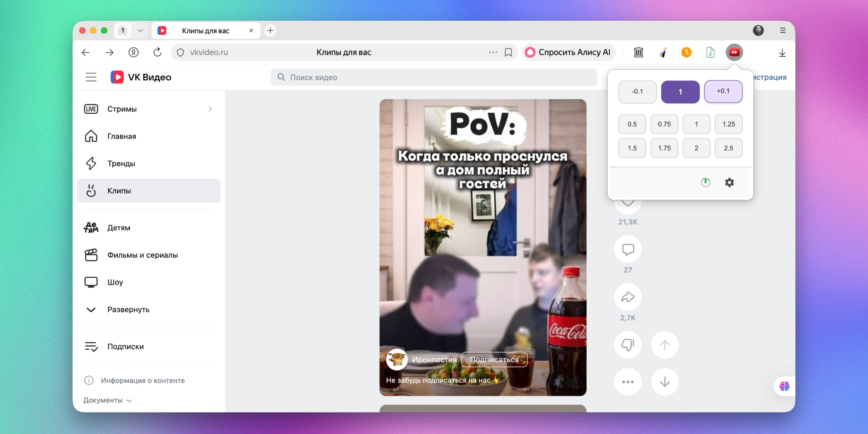This screenshot has height=434, width=868.
Task: Go back to the previous page
Action: click(86, 53)
